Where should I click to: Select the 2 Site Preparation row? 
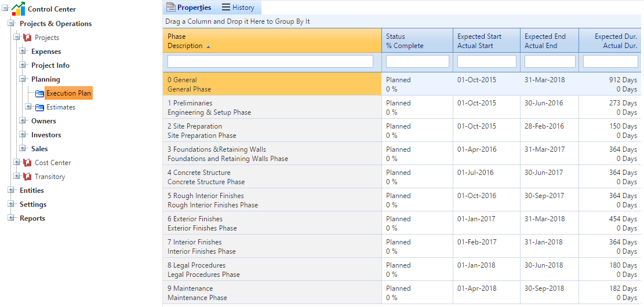pyautogui.click(x=403, y=130)
